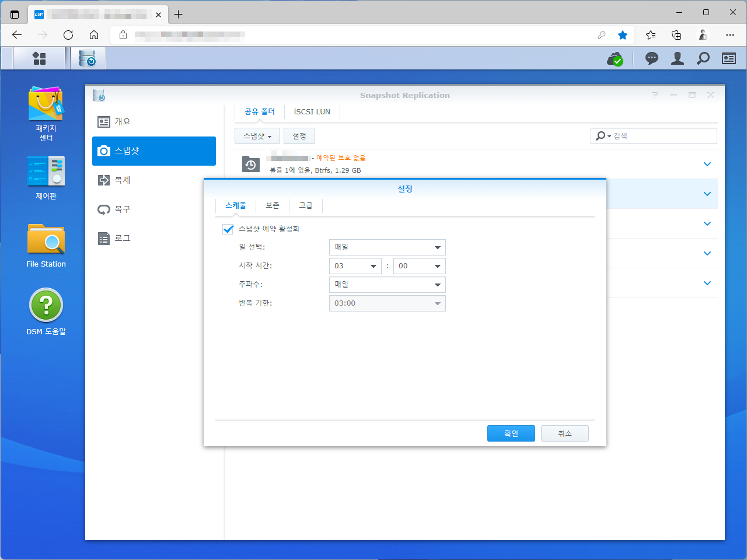Expand first shared folder row chevron
The width and height of the screenshot is (747, 560).
point(707,164)
